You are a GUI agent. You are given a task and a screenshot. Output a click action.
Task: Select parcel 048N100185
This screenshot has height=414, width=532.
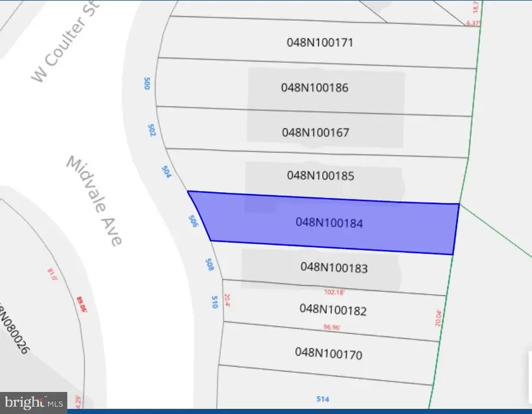(x=320, y=176)
